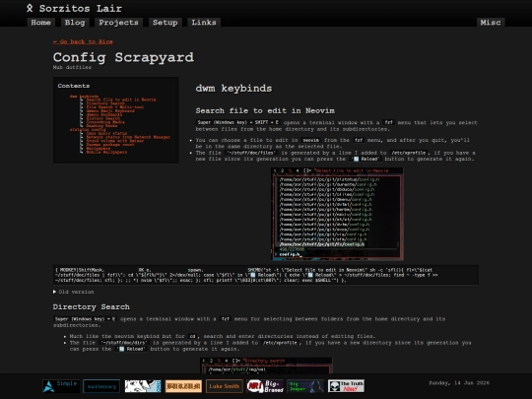Open the suckless.org badge
The height and width of the screenshot is (399, 532).
pos(101,386)
